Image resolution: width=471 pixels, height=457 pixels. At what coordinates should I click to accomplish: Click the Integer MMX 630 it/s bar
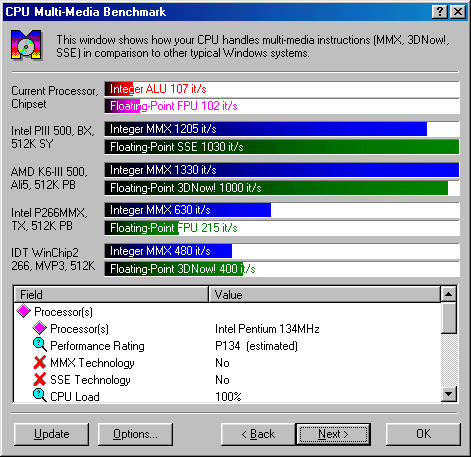click(282, 210)
